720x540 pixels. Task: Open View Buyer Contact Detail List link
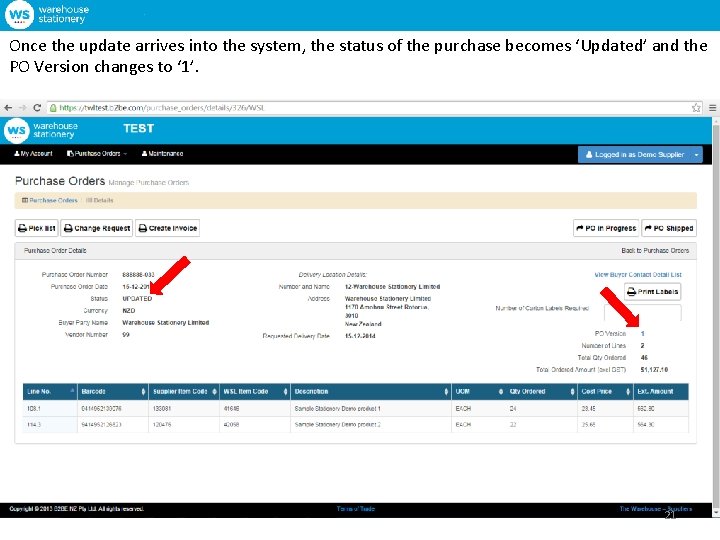[x=638, y=275]
